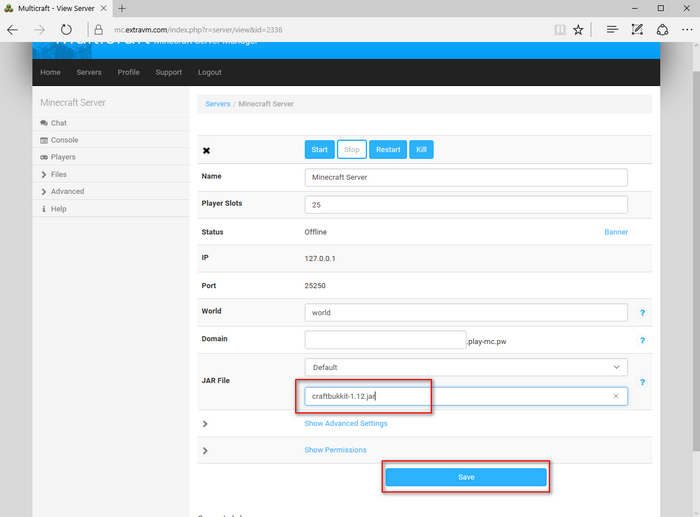Open a new browser tab with plus
The width and height of the screenshot is (700, 517).
pos(121,8)
